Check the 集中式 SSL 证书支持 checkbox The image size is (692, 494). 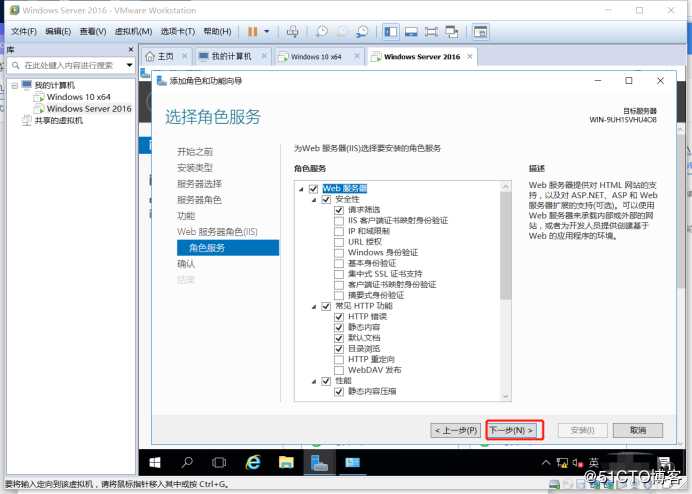coord(339,274)
